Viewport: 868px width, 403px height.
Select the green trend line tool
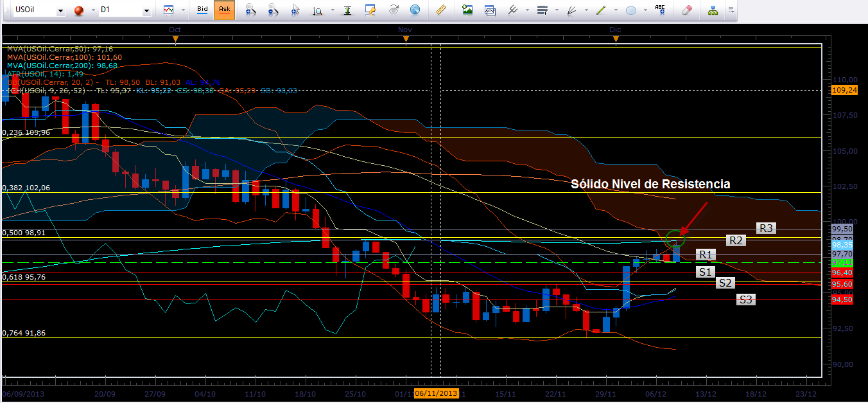tap(601, 10)
